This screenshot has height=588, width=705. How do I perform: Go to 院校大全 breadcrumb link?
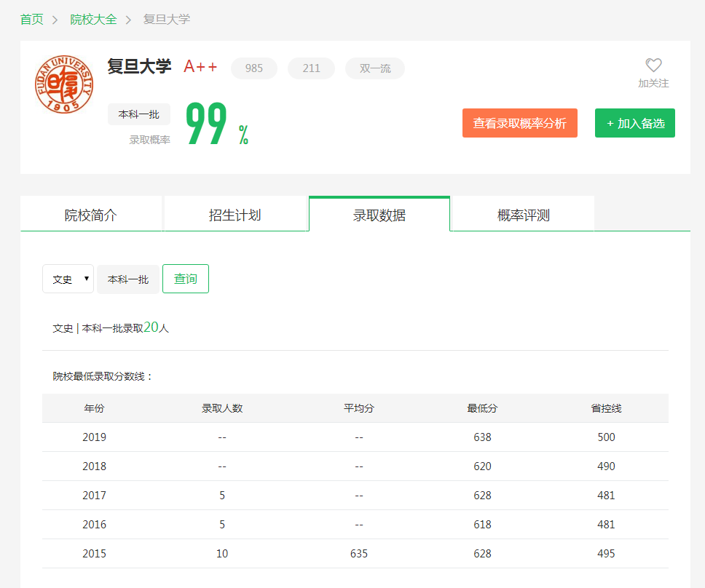click(93, 20)
